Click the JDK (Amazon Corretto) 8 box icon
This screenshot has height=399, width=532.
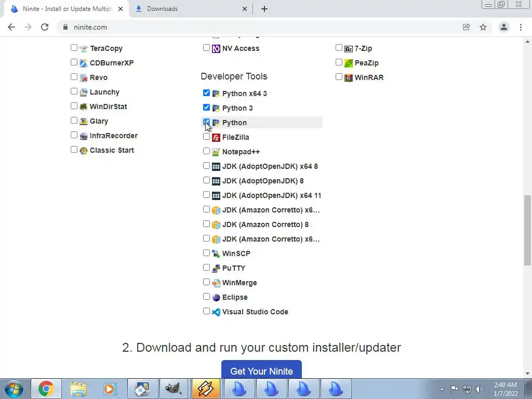click(x=216, y=224)
